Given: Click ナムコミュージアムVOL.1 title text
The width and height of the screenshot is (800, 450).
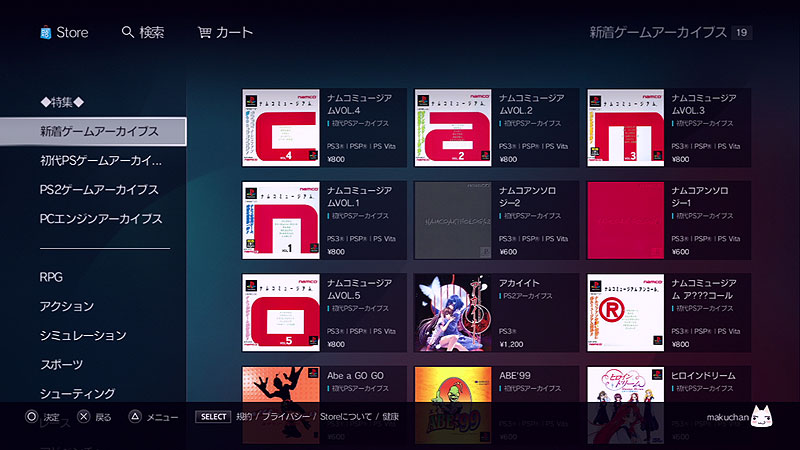Looking at the screenshot, I should (x=360, y=196).
